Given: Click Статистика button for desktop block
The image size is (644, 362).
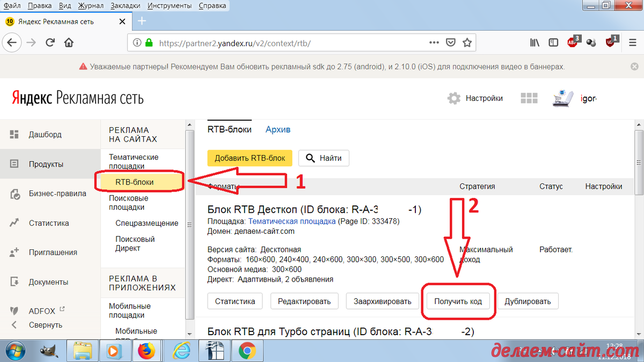Looking at the screenshot, I should pos(235,301).
